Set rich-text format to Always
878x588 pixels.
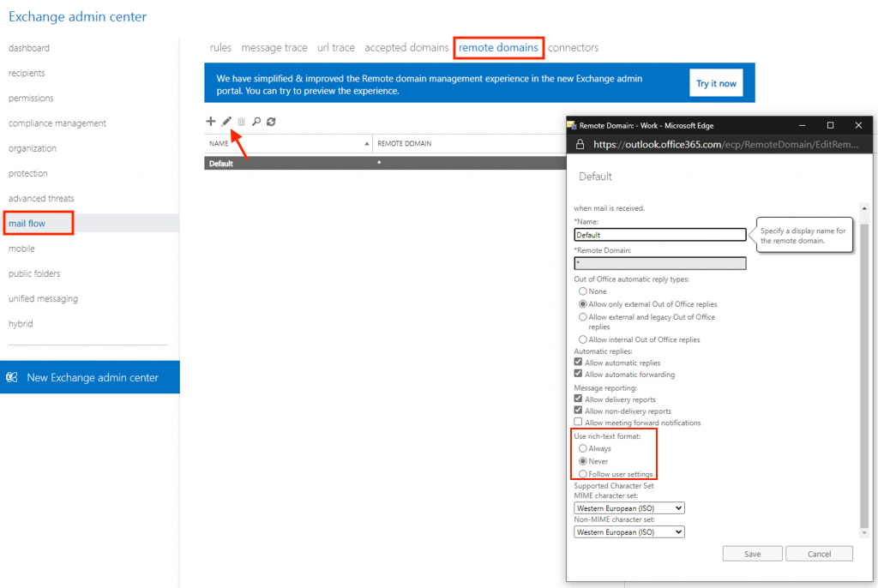point(583,448)
